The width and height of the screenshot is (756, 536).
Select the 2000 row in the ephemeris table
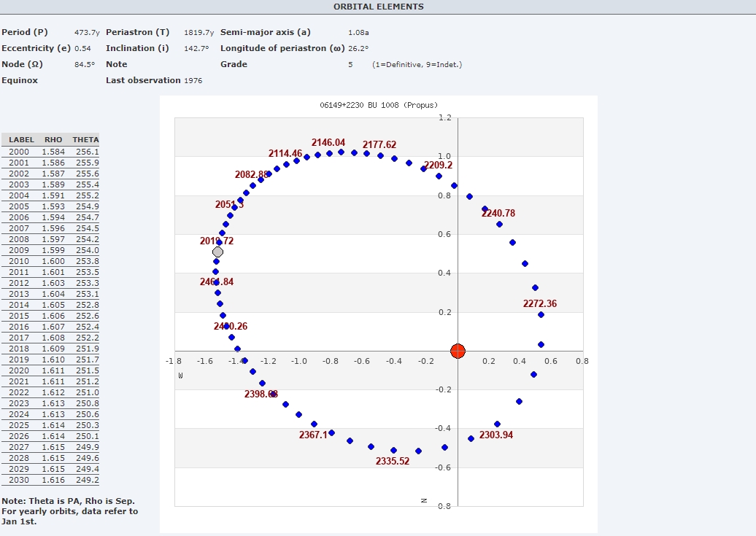[x=50, y=152]
